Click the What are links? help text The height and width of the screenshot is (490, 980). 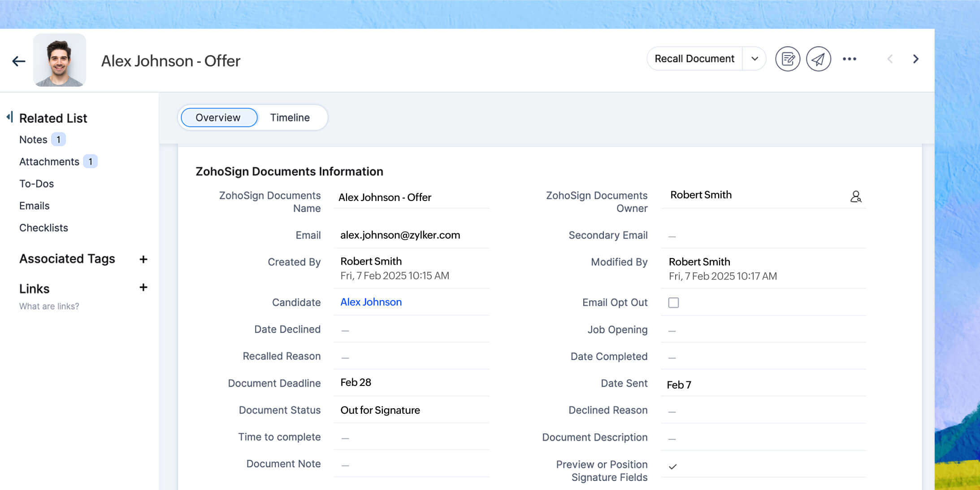click(x=49, y=306)
